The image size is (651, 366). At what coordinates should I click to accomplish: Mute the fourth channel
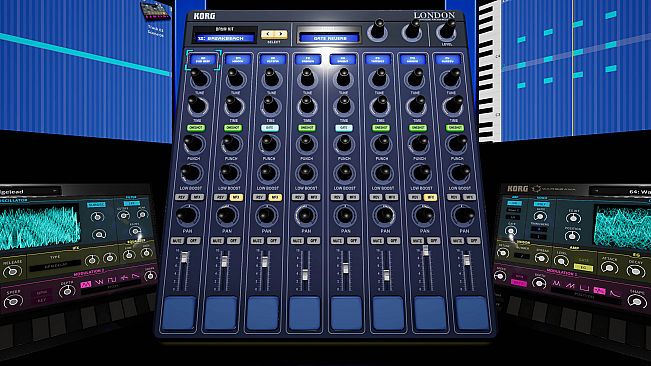click(x=297, y=241)
